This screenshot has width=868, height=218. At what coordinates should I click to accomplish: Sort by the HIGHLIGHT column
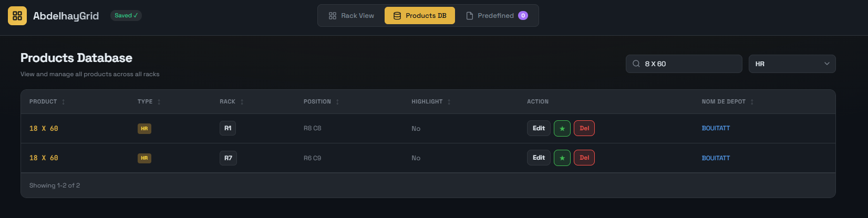coord(431,102)
